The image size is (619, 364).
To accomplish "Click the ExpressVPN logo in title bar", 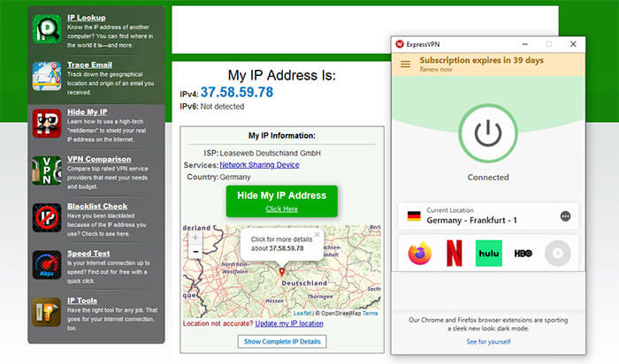I will pyautogui.click(x=400, y=44).
